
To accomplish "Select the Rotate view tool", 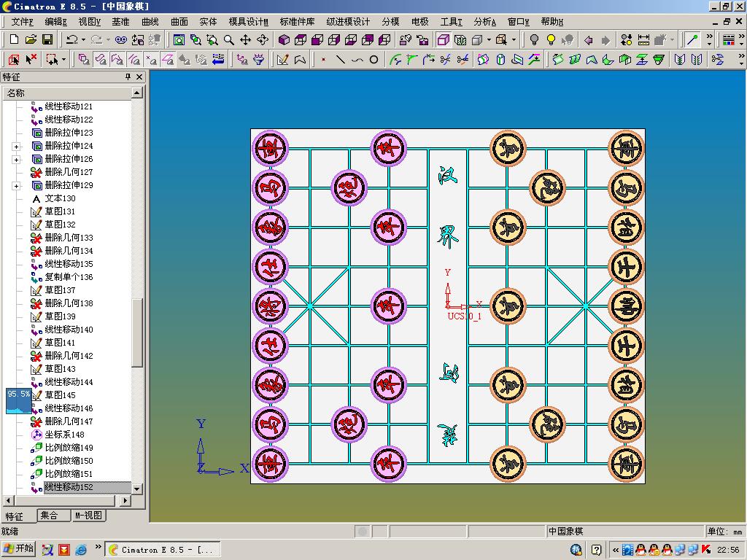I will point(262,39).
